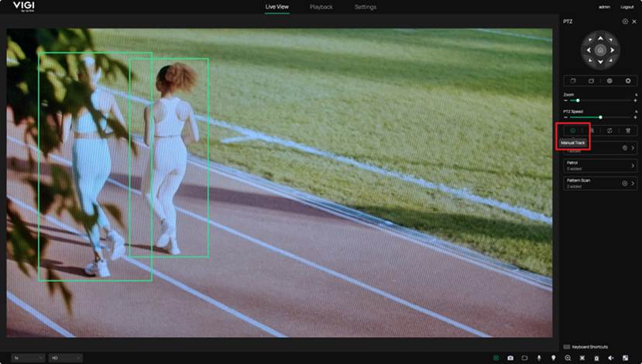Click the Zoom minus button
This screenshot has width=642, height=364.
[566, 101]
